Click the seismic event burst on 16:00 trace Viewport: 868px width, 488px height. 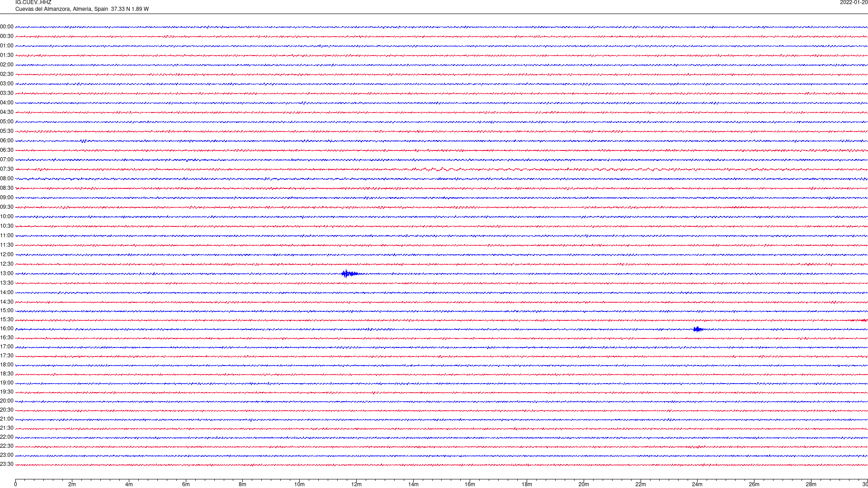(698, 329)
